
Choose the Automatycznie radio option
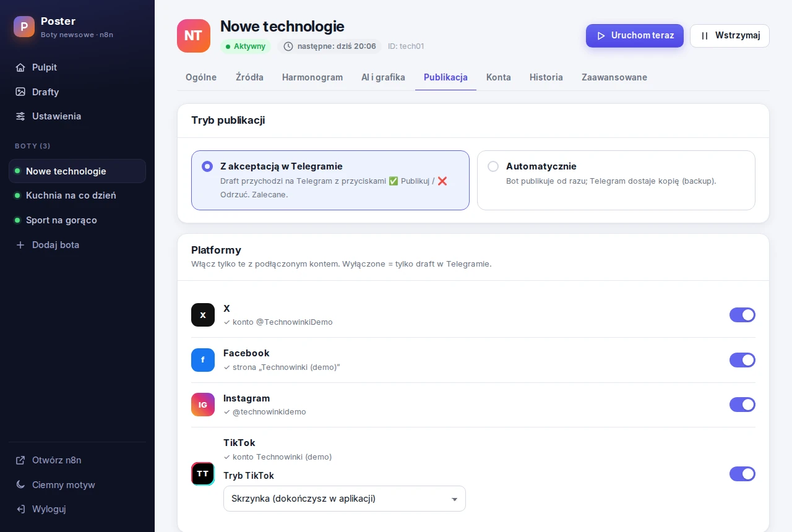click(x=493, y=166)
